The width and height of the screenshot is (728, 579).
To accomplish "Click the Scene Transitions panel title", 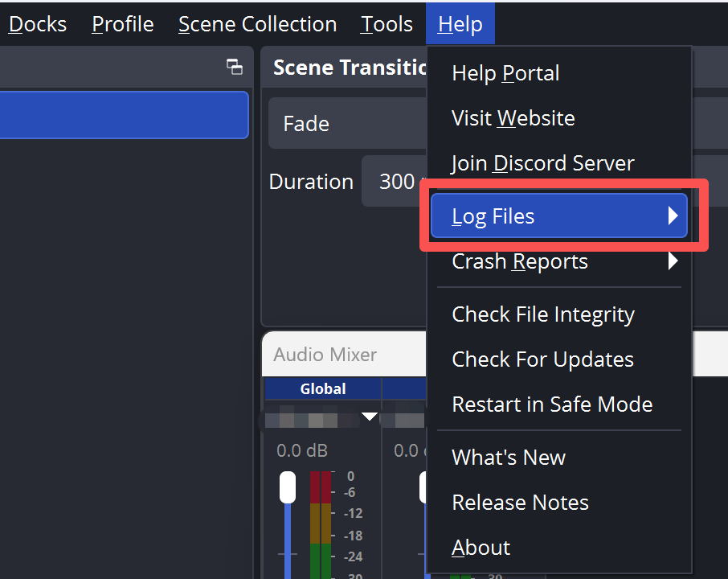I will [x=350, y=68].
